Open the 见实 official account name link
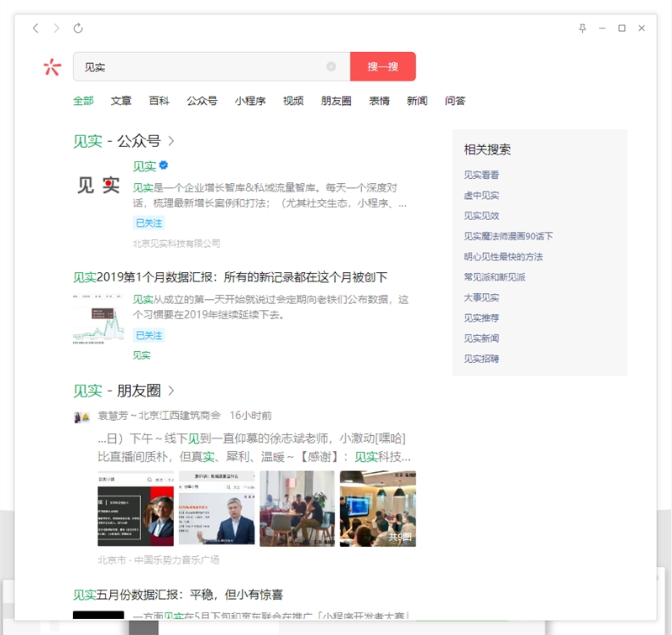This screenshot has height=635, width=672. point(144,165)
